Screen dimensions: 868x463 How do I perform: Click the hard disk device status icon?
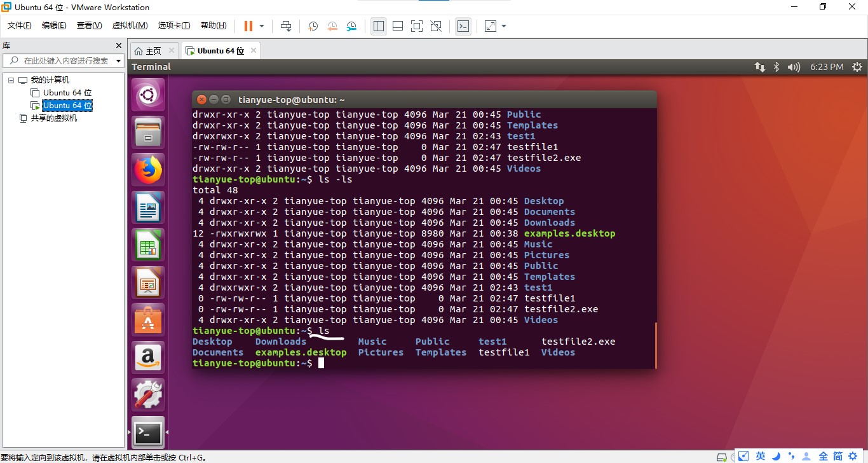(x=721, y=457)
